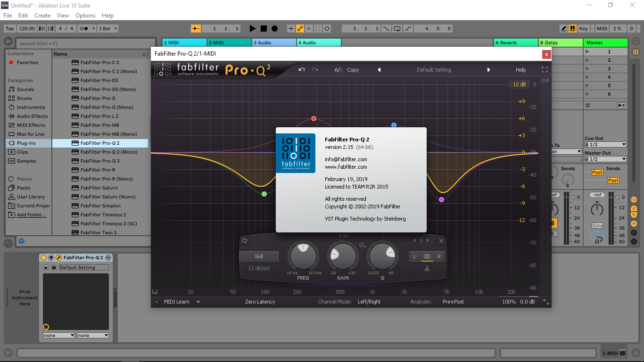Image resolution: width=644 pixels, height=362 pixels.
Task: Click the tempo field showing 120.00
Action: click(27, 29)
